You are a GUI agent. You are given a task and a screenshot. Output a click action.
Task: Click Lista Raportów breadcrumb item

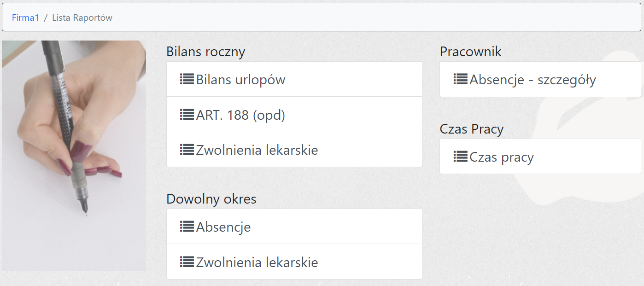(x=82, y=18)
